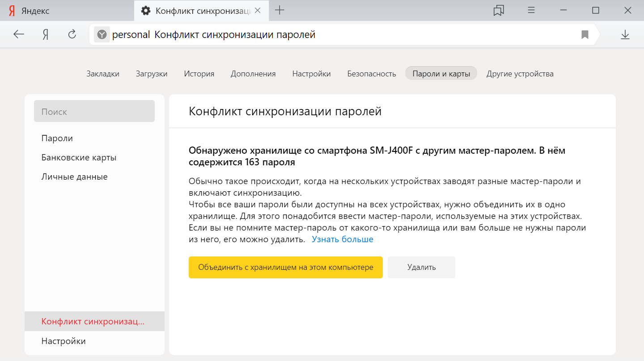Open Yandex home via Я toolbar icon
Image resolution: width=644 pixels, height=361 pixels.
tap(45, 34)
